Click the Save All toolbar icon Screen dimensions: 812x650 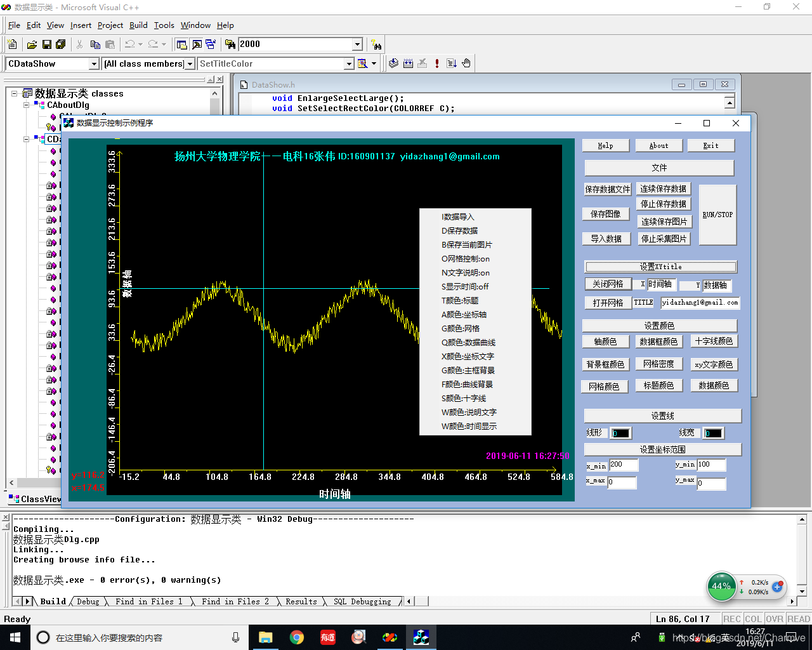point(61,44)
